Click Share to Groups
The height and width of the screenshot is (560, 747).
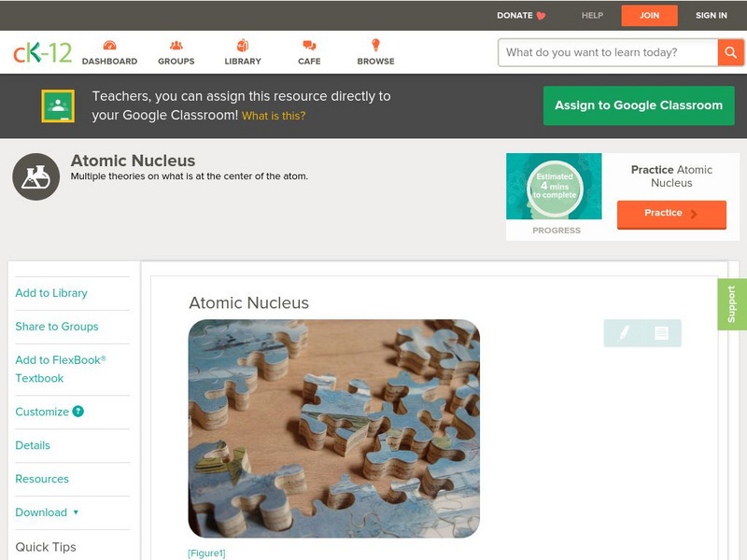(x=57, y=326)
